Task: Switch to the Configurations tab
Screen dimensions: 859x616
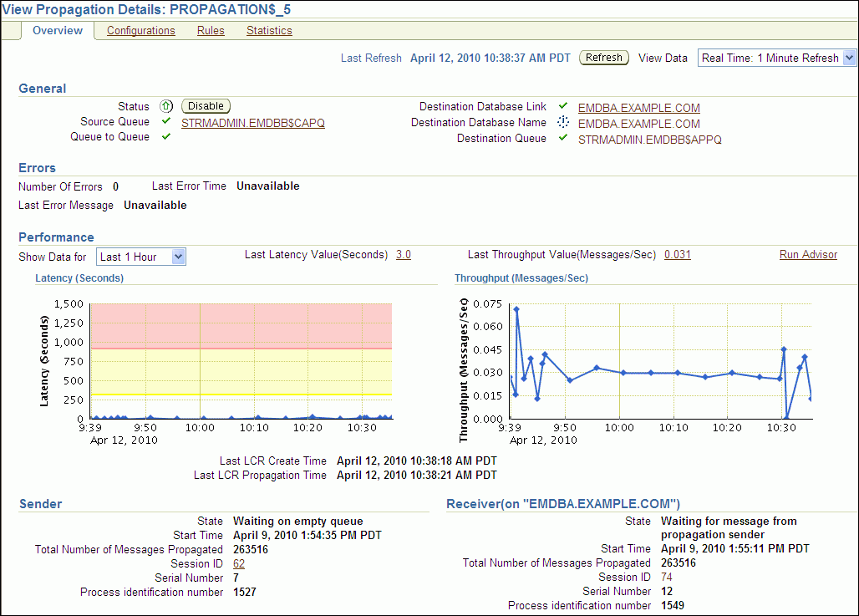Action: point(140,31)
